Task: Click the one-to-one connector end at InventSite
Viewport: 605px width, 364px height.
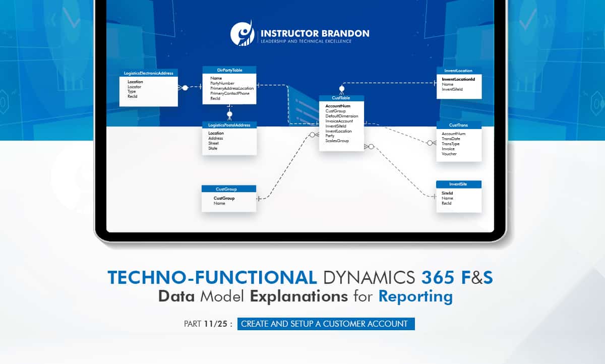Action: [x=434, y=196]
